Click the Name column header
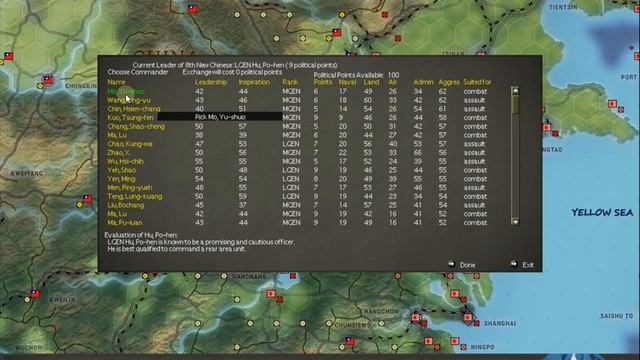Viewport: 640px width, 360px height. tap(116, 82)
